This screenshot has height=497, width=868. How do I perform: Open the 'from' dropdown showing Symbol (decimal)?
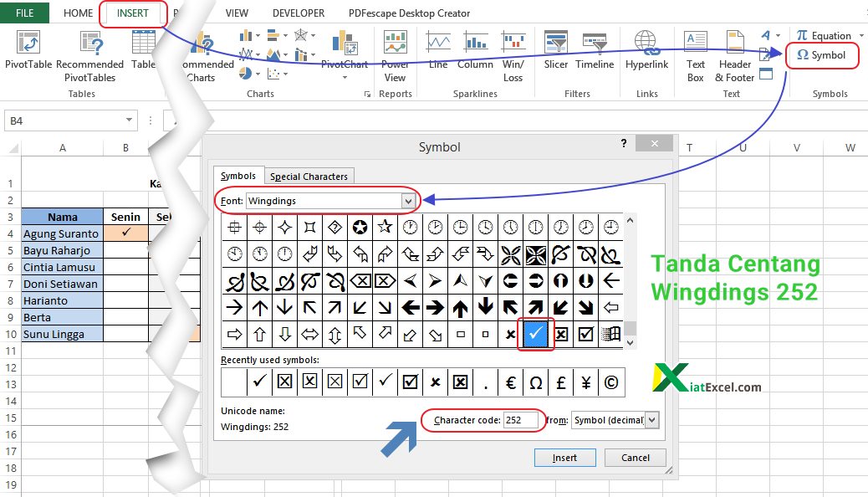(651, 420)
